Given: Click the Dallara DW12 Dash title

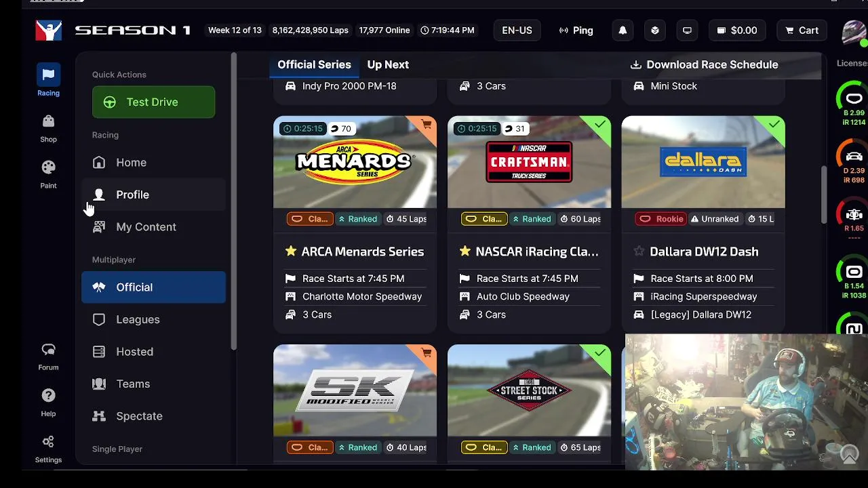Looking at the screenshot, I should (x=704, y=251).
